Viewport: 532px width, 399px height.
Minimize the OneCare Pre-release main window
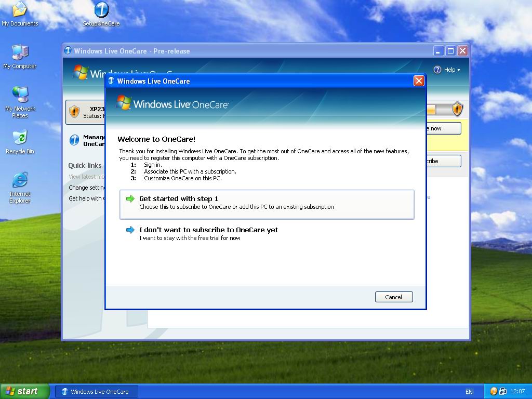(x=438, y=51)
